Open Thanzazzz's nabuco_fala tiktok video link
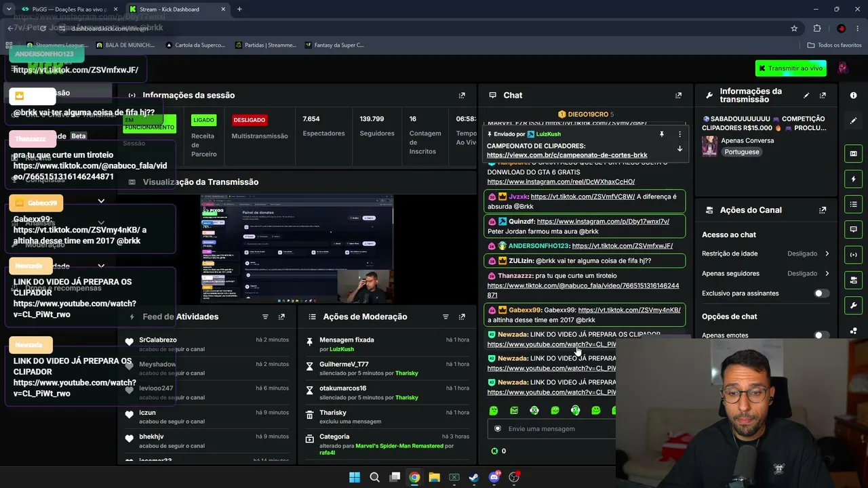868x488 pixels. [583, 290]
